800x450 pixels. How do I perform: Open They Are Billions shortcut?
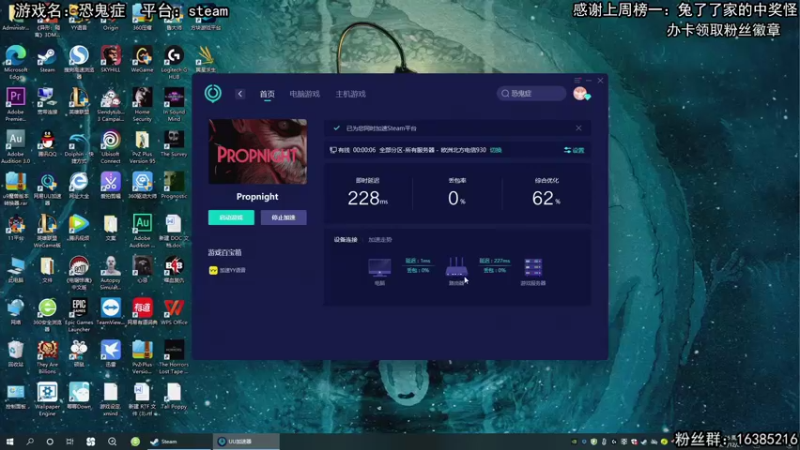point(47,357)
